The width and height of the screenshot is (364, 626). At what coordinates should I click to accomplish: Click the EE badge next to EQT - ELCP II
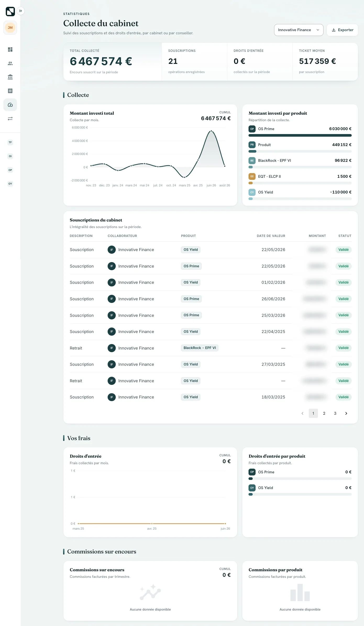point(252,176)
